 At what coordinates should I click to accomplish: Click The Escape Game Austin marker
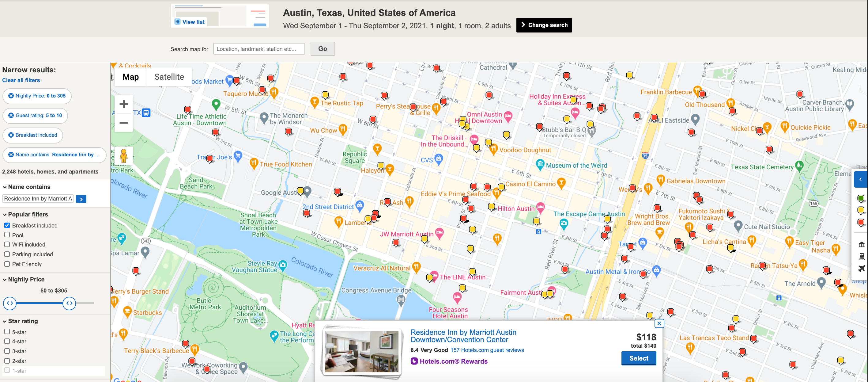click(x=564, y=223)
